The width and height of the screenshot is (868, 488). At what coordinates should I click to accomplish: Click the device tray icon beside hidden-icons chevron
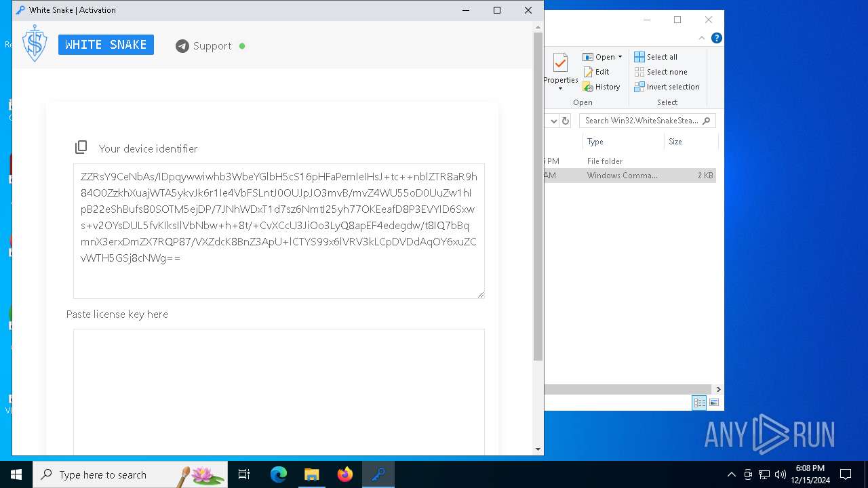pyautogui.click(x=748, y=474)
